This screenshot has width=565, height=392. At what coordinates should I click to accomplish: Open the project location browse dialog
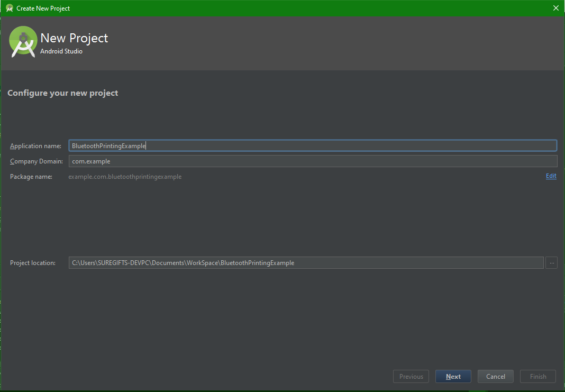[551, 262]
